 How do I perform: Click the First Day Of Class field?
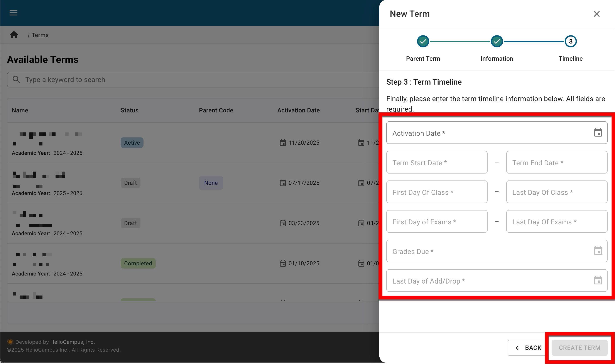coord(436,192)
